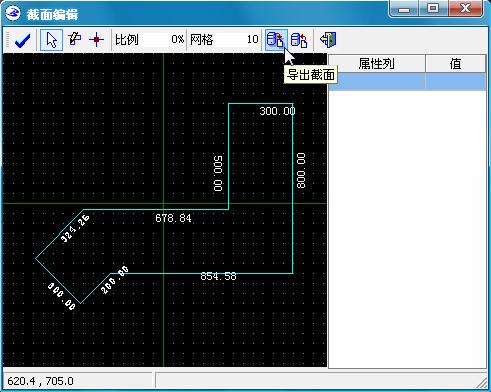Click the highlighted row's value cell
The width and height of the screenshot is (491, 392).
click(x=456, y=81)
